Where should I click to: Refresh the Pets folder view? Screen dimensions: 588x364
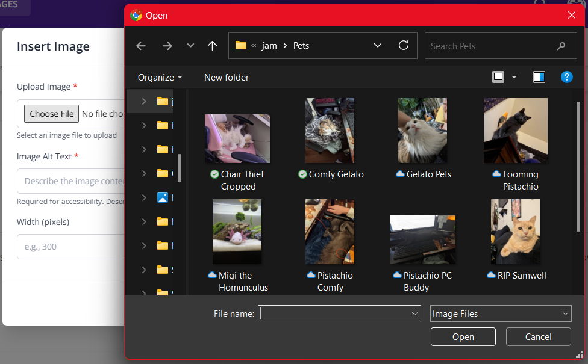tap(404, 46)
